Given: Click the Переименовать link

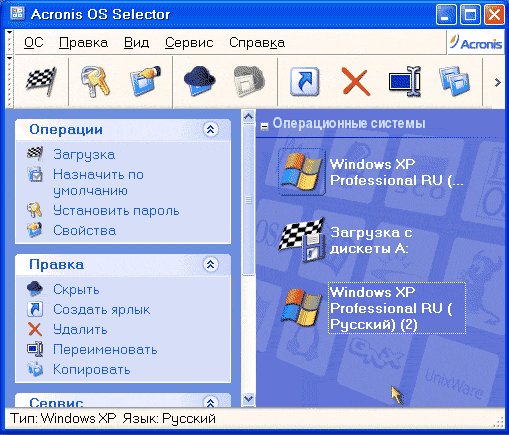Looking at the screenshot, I should pos(105,350).
